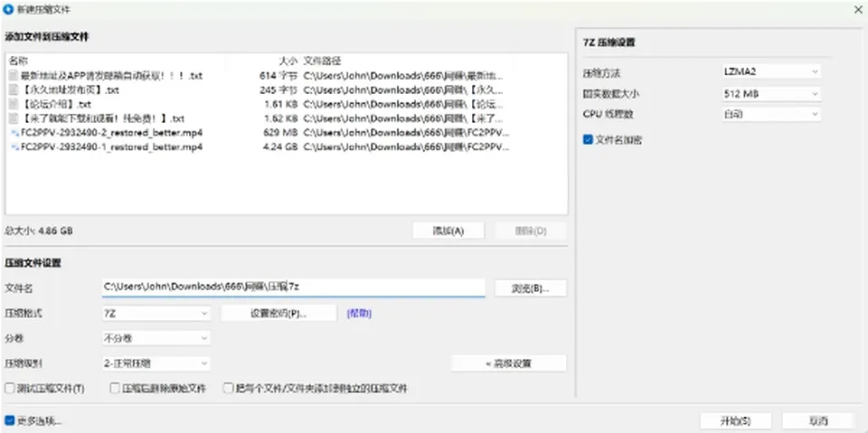Click the file icon of 最新地址及APP .txt
Image resolution: width=868 pixels, height=433 pixels.
tap(14, 75)
